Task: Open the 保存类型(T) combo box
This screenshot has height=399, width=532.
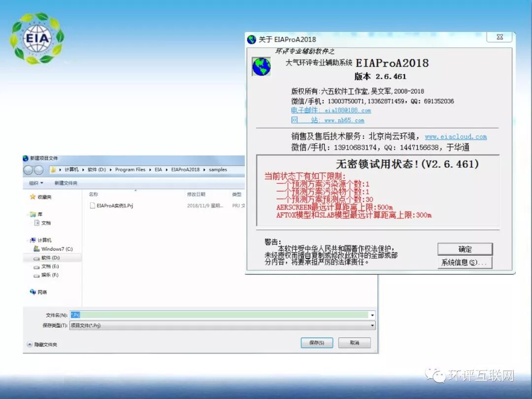Action: click(x=222, y=326)
